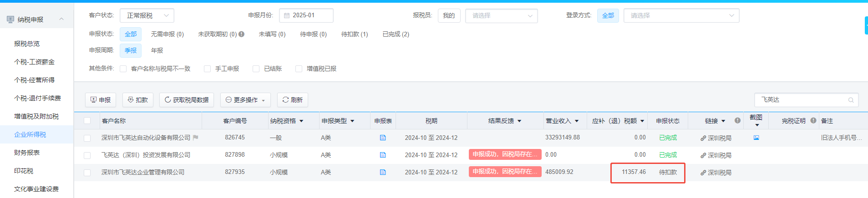Filter 申报状态 by 全部
Screen dimensions: 868x198
coord(131,34)
